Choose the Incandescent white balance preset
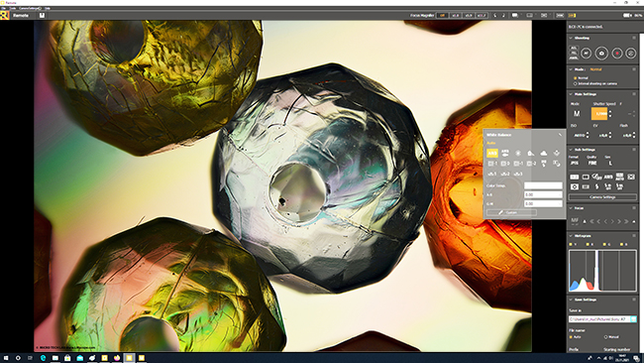Viewport: 644px width, 363px height. coord(557,153)
